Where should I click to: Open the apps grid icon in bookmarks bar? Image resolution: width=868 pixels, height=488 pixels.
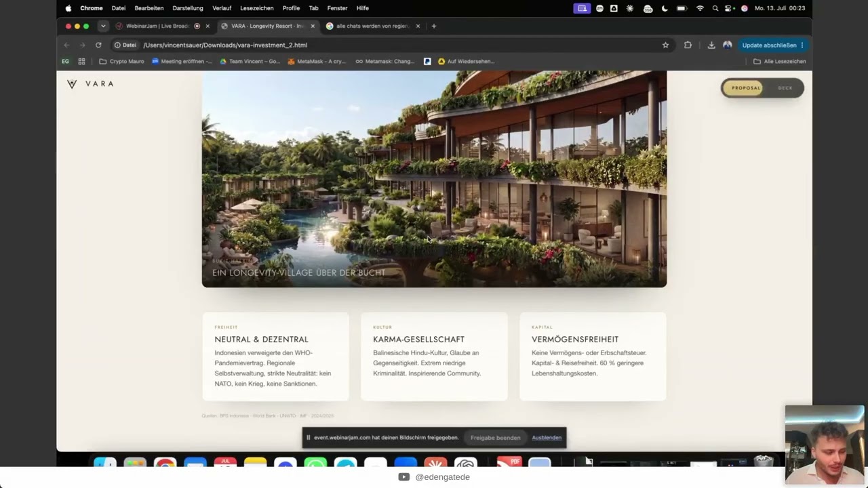click(x=81, y=61)
